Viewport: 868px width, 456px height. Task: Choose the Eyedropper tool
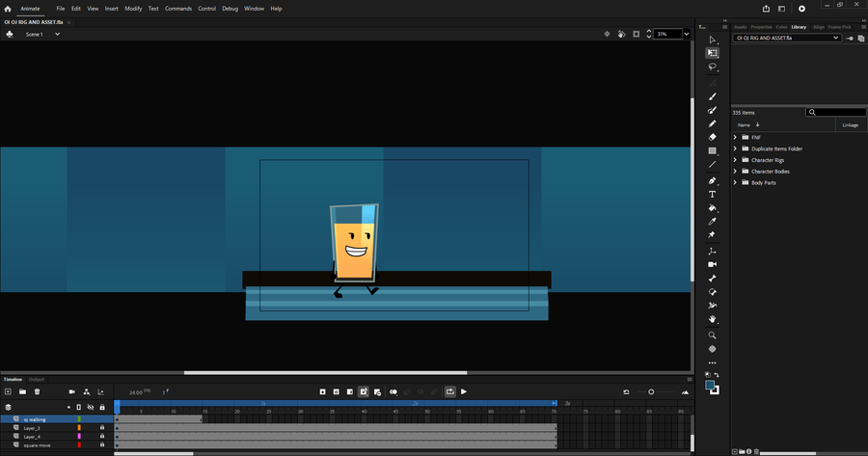[x=713, y=221]
